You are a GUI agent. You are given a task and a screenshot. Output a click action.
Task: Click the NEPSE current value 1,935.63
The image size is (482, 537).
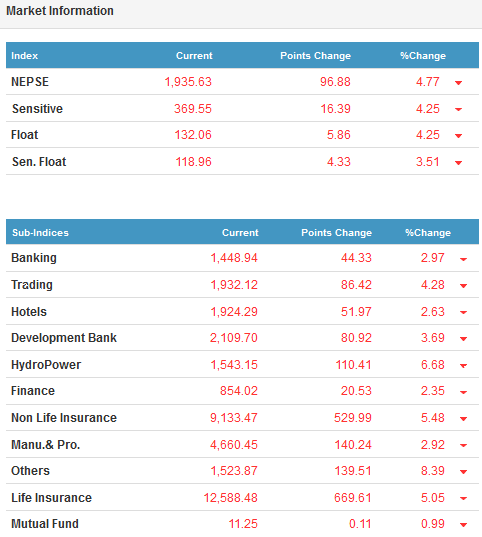point(188,82)
